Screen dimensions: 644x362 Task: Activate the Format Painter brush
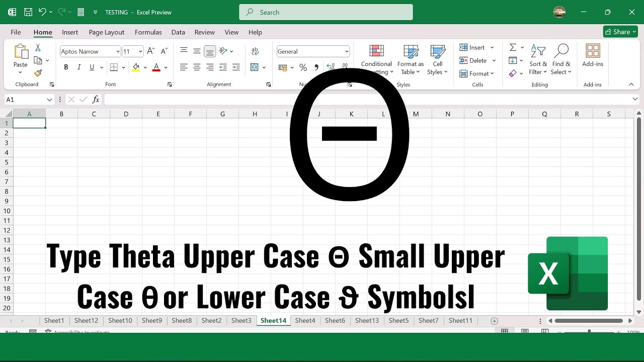point(38,73)
